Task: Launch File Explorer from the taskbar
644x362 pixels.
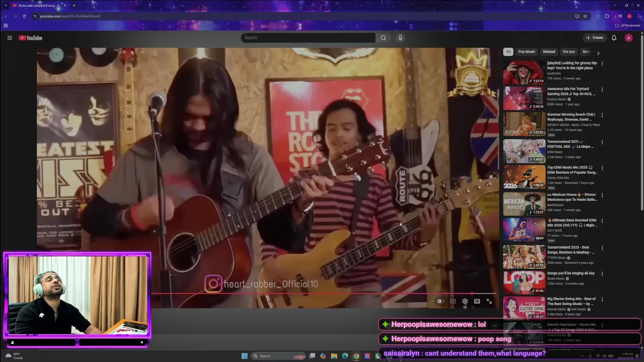Action: (334, 356)
